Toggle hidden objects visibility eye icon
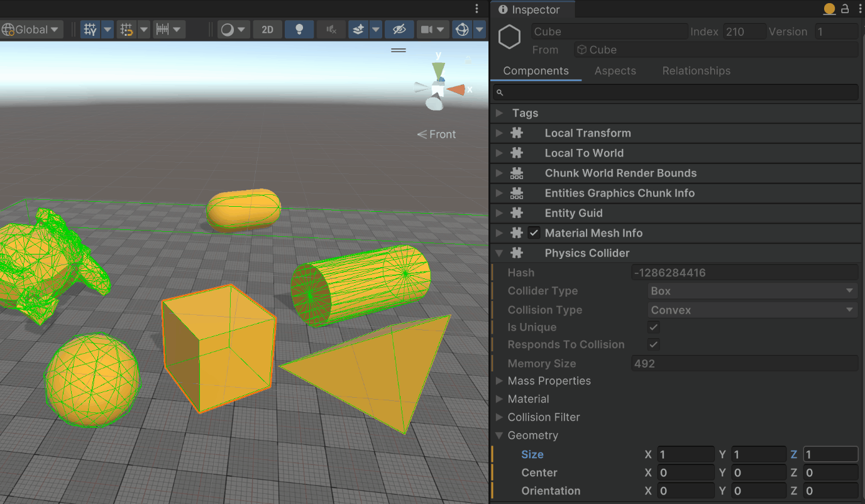 399,30
